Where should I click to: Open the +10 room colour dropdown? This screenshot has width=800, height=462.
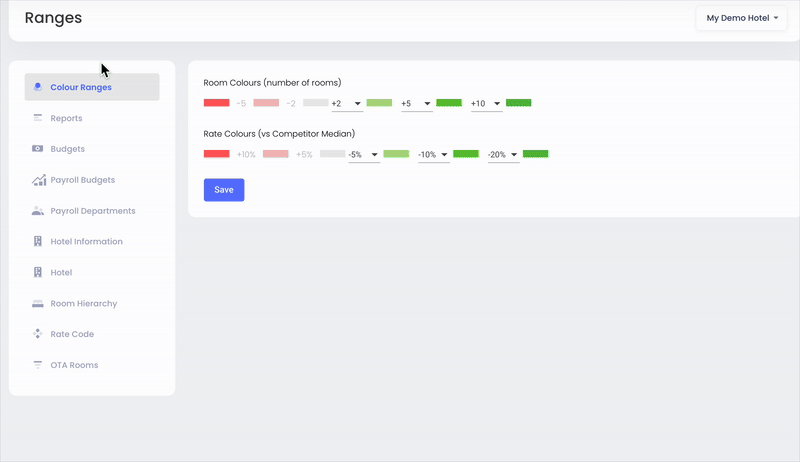486,104
